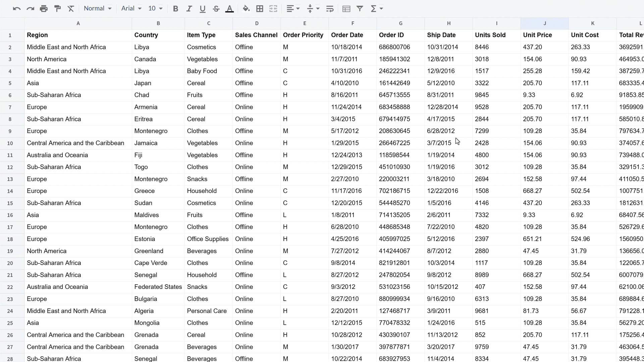The width and height of the screenshot is (644, 362).
Task: Click the Ship Date header cell
Action: pyautogui.click(x=449, y=35)
